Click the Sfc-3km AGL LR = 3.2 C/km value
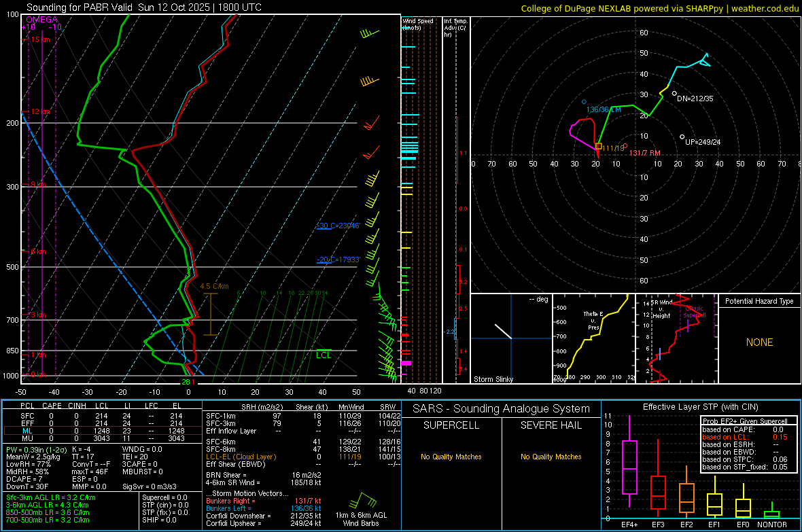This screenshot has width=802, height=532. [51, 497]
